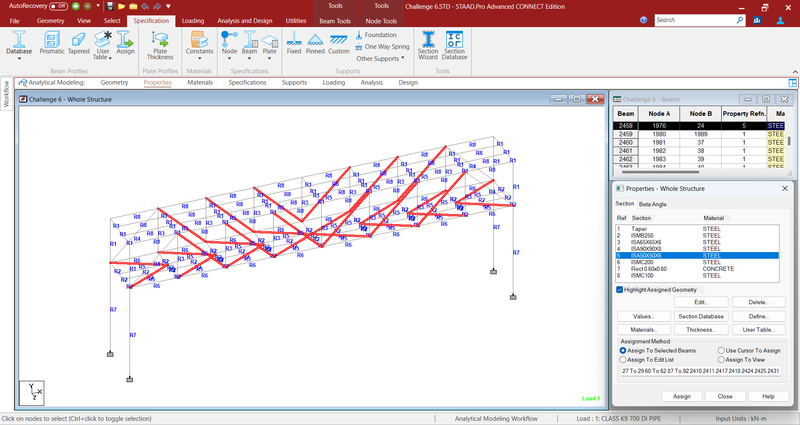Collapse the ribbon with the chevron
Image resolution: width=800 pixels, height=425 pixels.
[x=795, y=72]
